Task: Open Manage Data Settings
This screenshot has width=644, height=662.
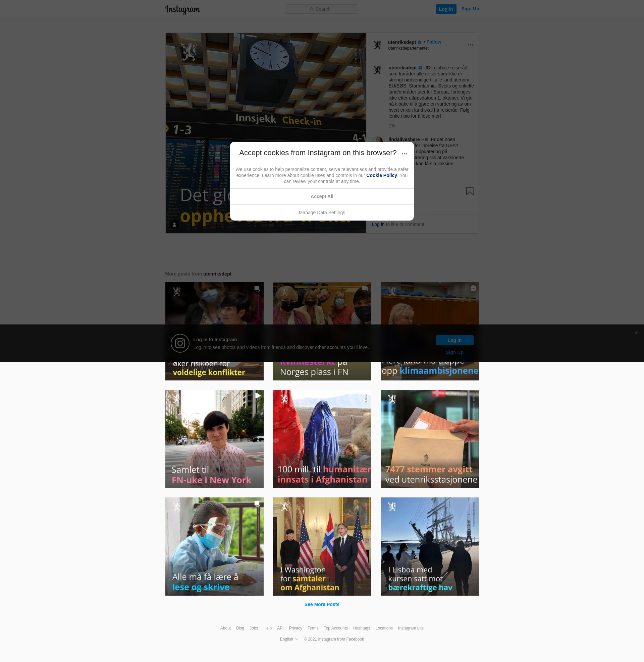Action: tap(322, 213)
